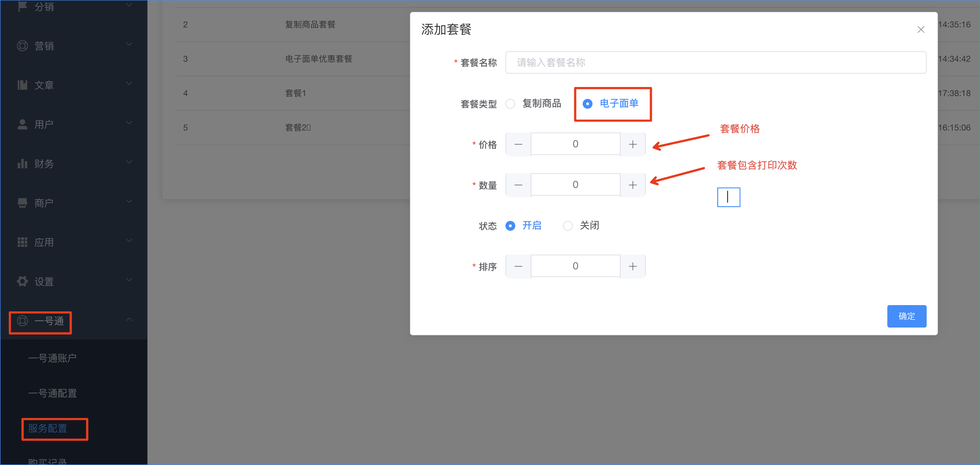Increase 价格 with plus button
This screenshot has height=465, width=980.
(633, 144)
